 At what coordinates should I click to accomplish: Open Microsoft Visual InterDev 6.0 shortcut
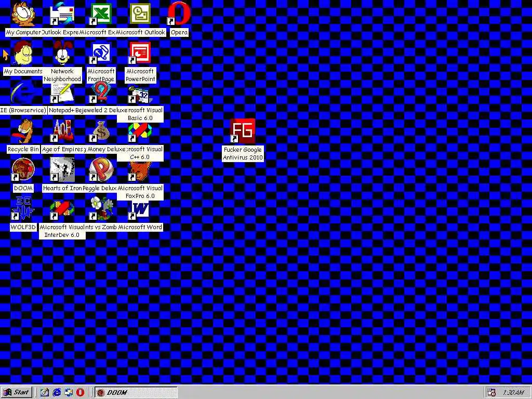(x=62, y=210)
